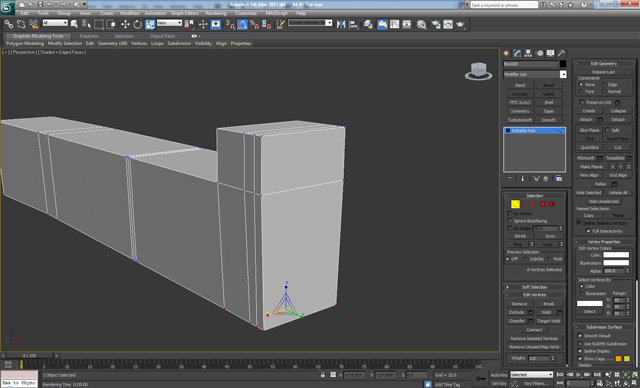640x388 pixels.
Task: Select Element sub-object level icon
Action: point(552,204)
